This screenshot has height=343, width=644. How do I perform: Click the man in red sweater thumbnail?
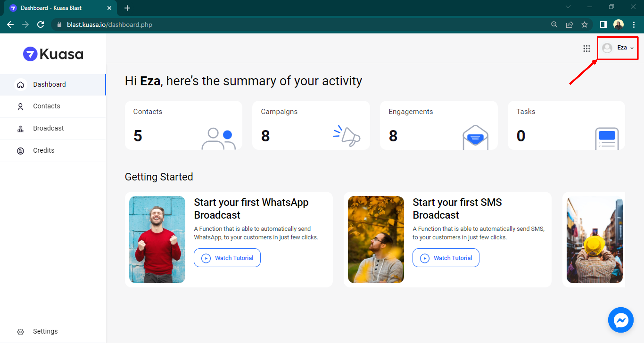(x=157, y=239)
